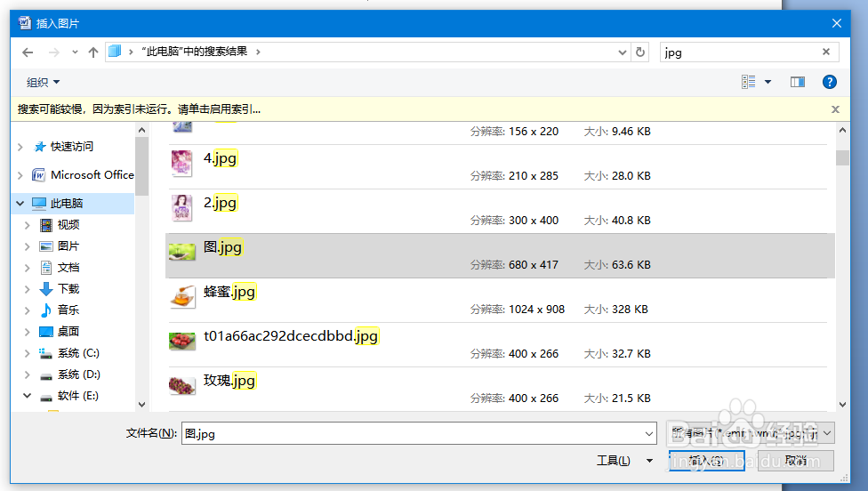Clear the jpg search box
This screenshot has width=868, height=491.
826,52
